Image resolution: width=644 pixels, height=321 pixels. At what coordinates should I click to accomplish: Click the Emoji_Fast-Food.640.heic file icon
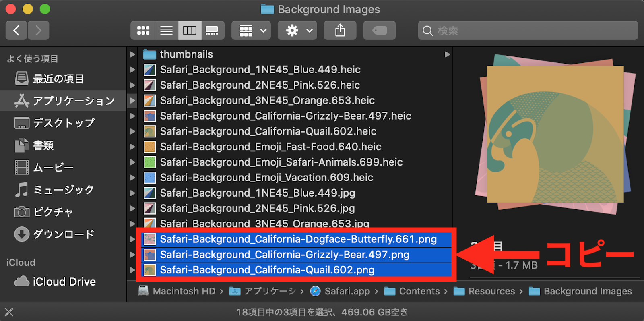point(150,147)
